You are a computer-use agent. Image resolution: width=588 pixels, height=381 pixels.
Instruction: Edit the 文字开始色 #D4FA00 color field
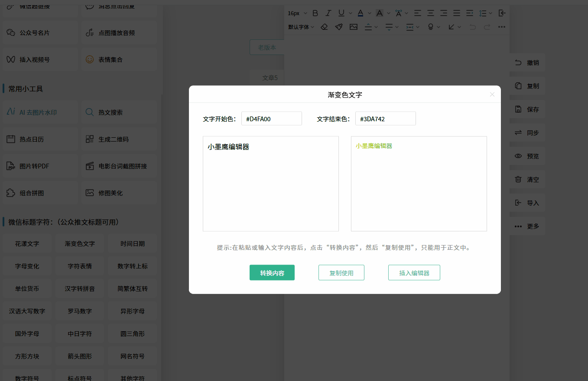[x=272, y=119]
